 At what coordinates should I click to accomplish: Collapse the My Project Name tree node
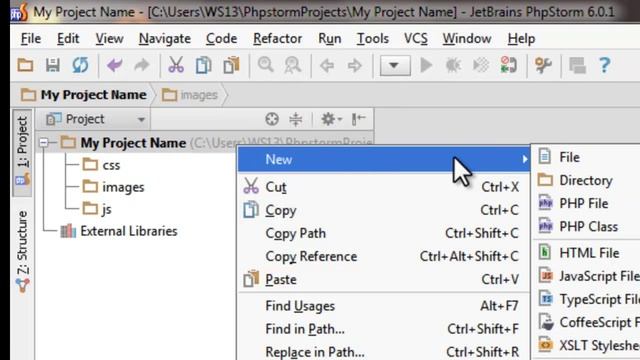(x=44, y=142)
